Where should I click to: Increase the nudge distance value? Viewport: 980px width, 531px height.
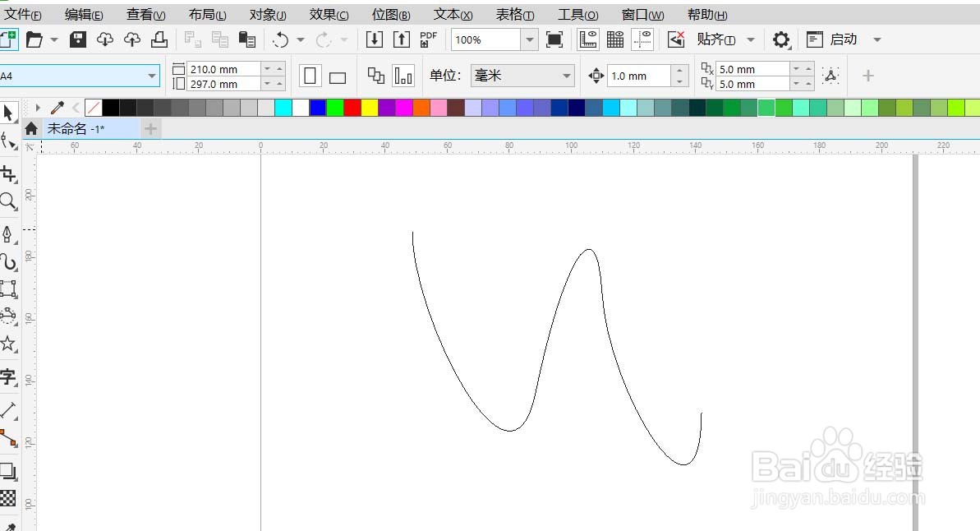(x=680, y=70)
